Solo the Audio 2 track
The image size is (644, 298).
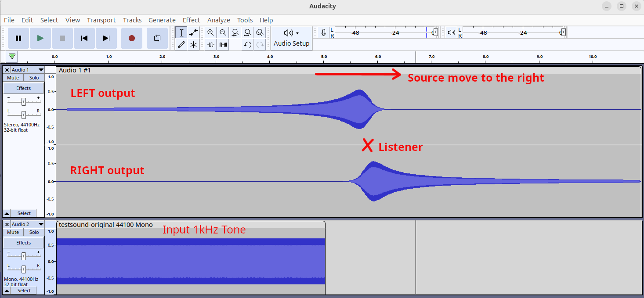coord(34,232)
